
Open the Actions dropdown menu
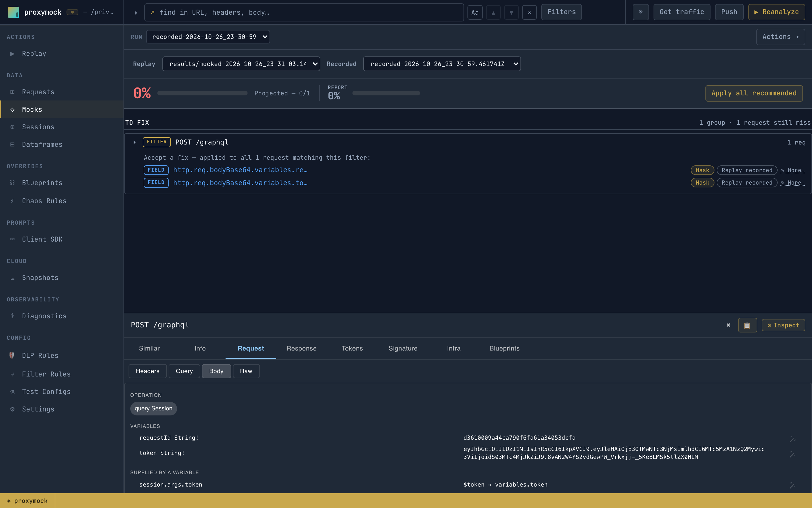click(x=780, y=37)
